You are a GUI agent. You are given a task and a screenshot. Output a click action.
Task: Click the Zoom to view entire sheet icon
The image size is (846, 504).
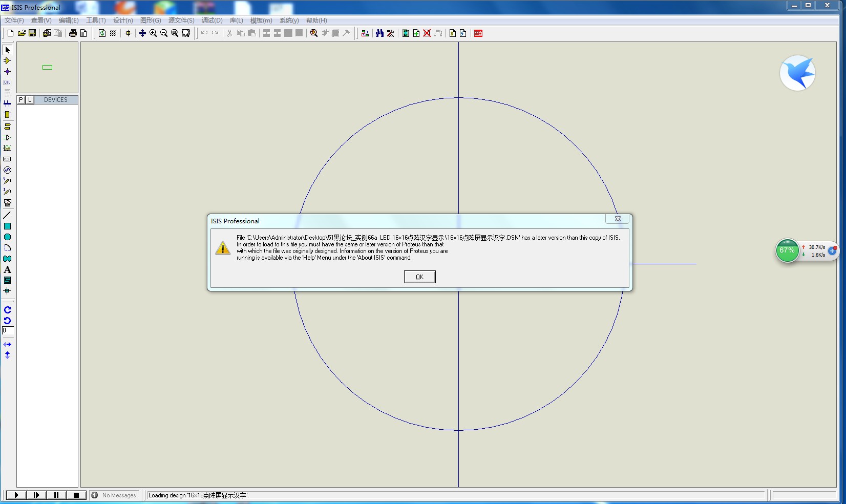175,33
